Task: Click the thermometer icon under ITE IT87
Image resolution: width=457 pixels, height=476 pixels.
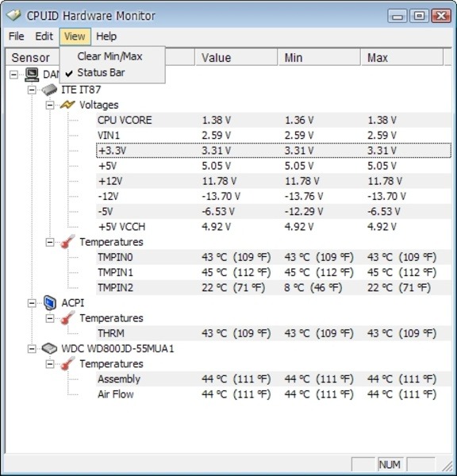Action: click(67, 242)
